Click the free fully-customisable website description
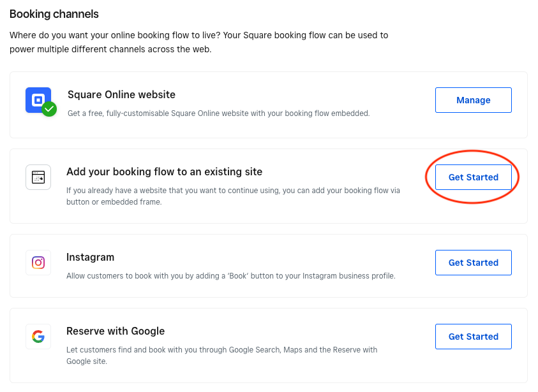Screen dimensions: 538x392 tap(218, 113)
